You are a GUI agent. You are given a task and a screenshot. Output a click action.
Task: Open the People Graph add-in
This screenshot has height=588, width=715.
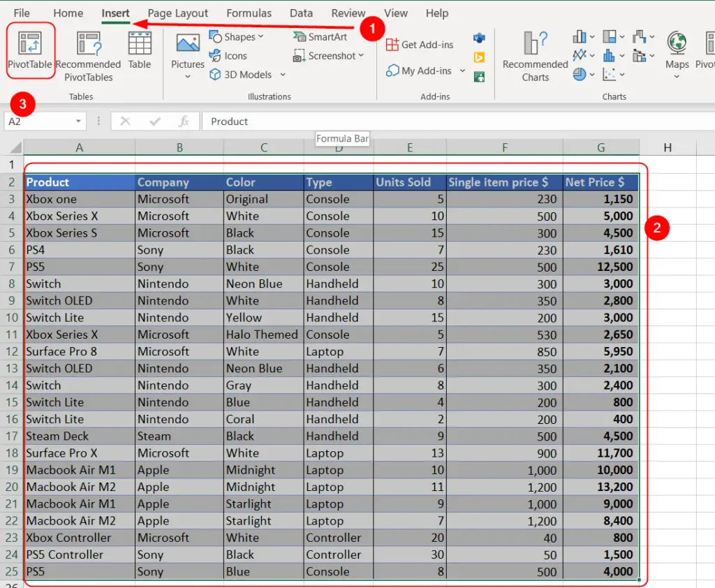(479, 77)
